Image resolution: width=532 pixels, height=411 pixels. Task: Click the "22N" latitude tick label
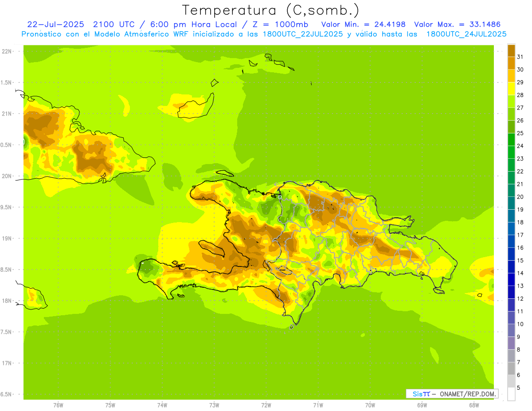(x=7, y=51)
